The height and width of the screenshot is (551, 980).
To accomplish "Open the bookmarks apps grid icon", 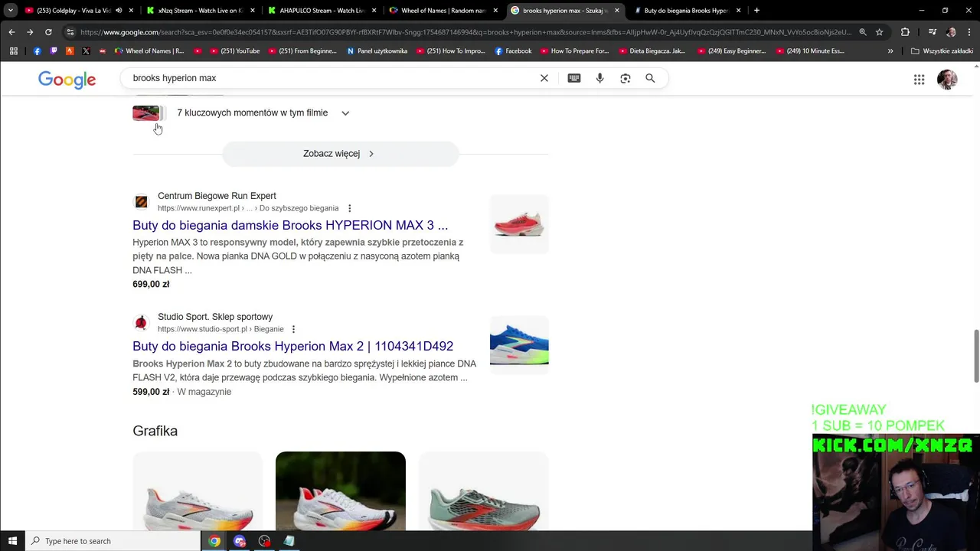I will (x=14, y=51).
